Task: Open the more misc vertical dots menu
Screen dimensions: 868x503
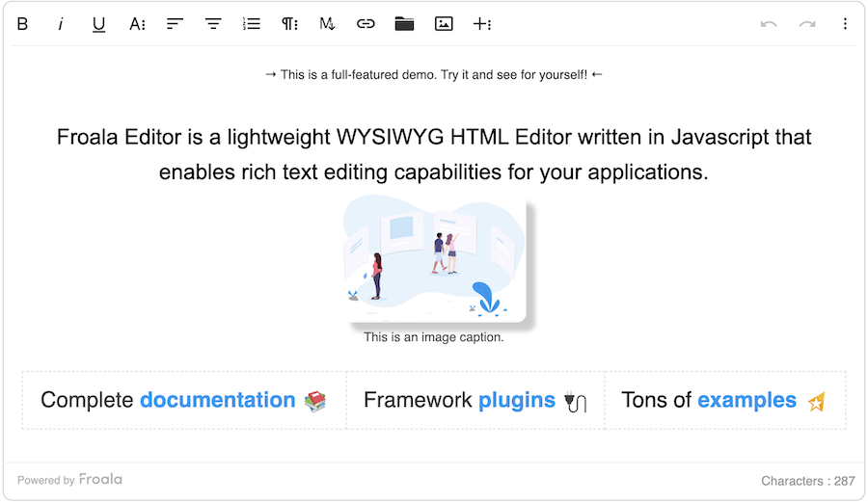Action: coord(845,24)
